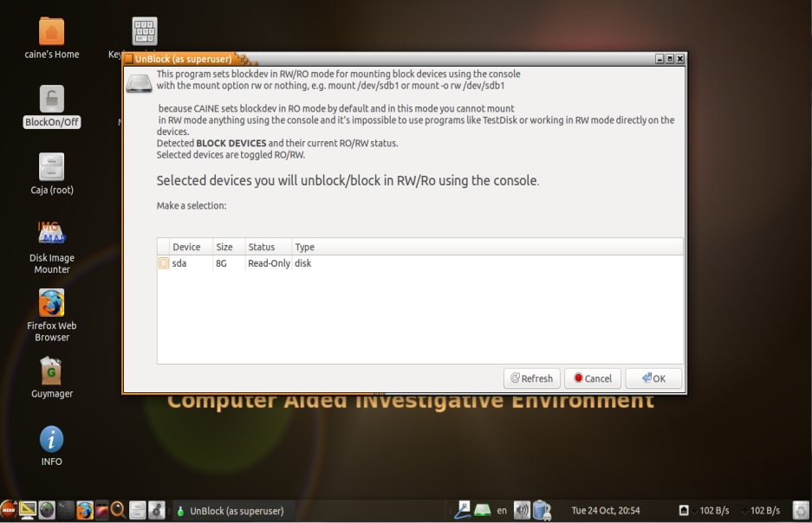Click the BlockOn/Off desktop icon
The height and width of the screenshot is (523, 812).
tap(51, 99)
